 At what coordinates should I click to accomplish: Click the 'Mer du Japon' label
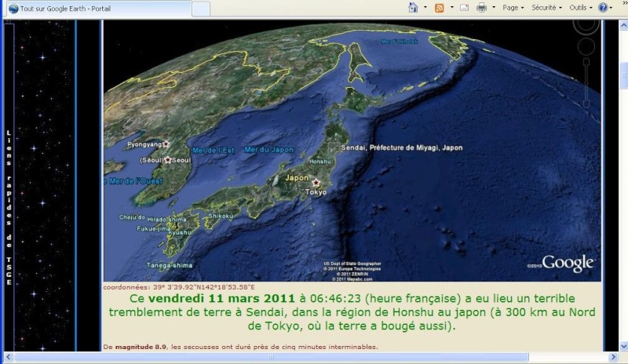[268, 150]
